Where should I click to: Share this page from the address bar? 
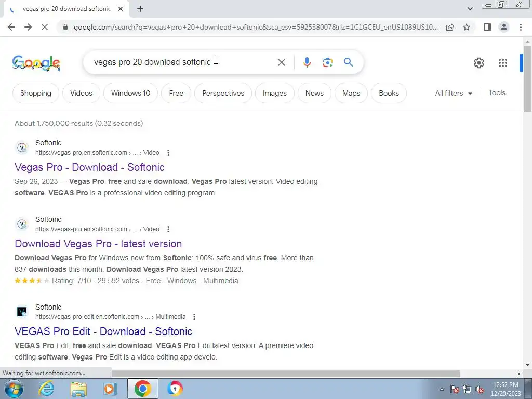coord(450,27)
